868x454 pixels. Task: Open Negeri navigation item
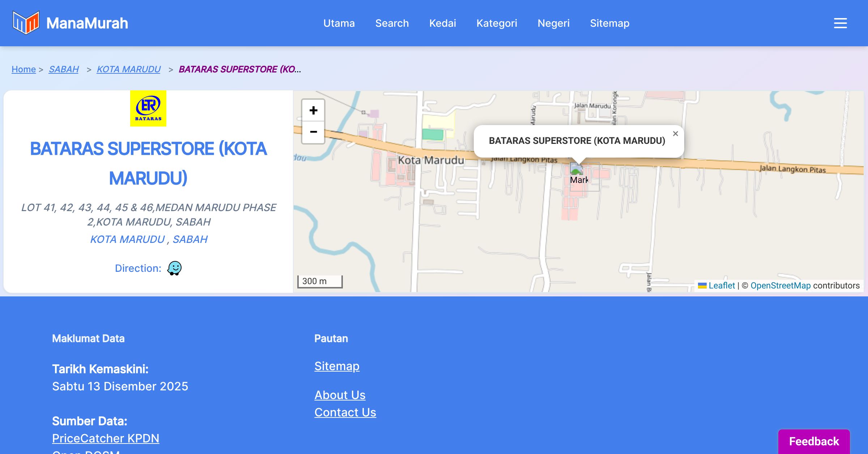(553, 23)
